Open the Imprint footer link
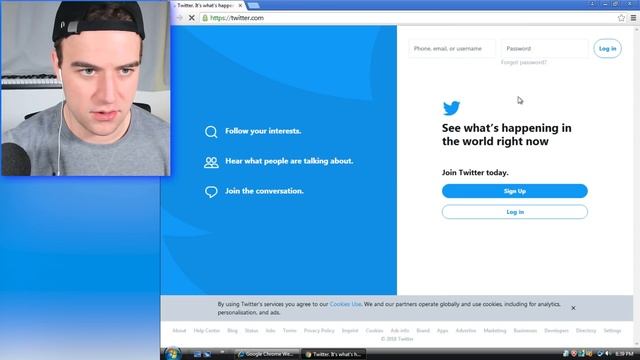 tap(350, 331)
